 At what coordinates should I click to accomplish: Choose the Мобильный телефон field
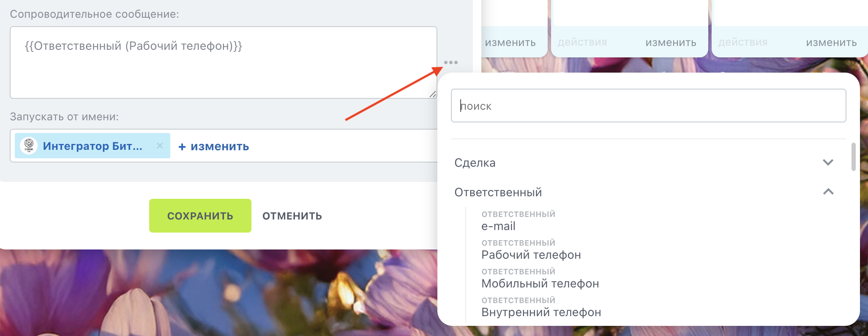pos(540,279)
